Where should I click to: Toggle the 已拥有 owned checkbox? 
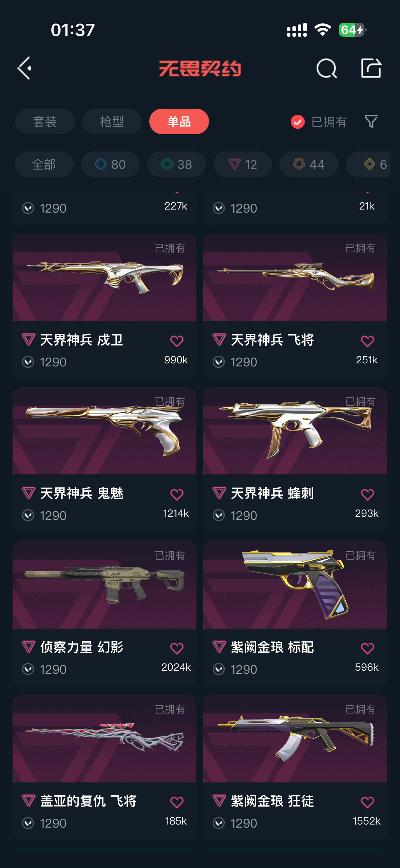pyautogui.click(x=298, y=122)
